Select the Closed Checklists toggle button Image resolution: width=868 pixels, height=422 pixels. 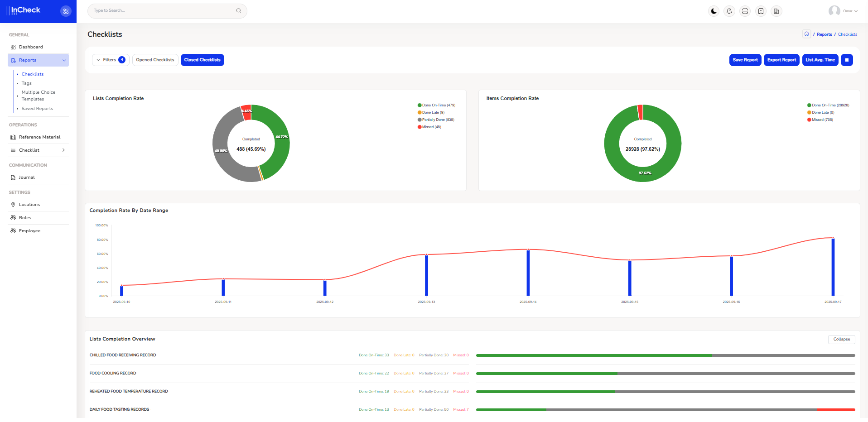202,60
